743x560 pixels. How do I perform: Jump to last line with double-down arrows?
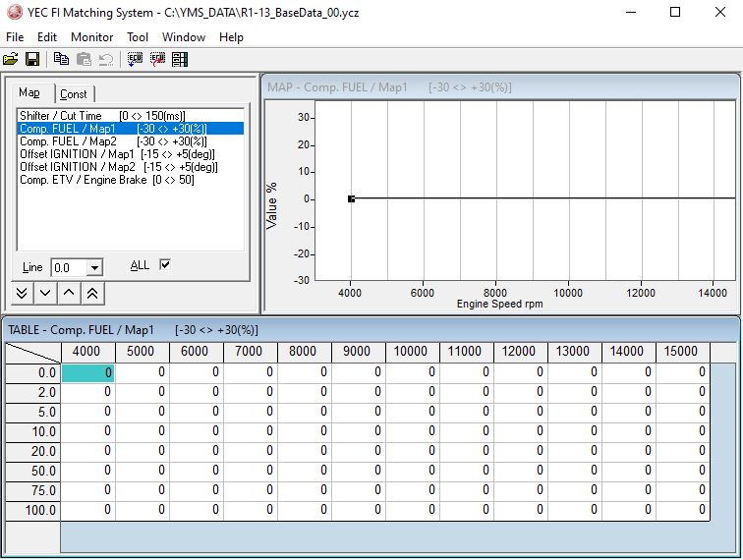[22, 294]
